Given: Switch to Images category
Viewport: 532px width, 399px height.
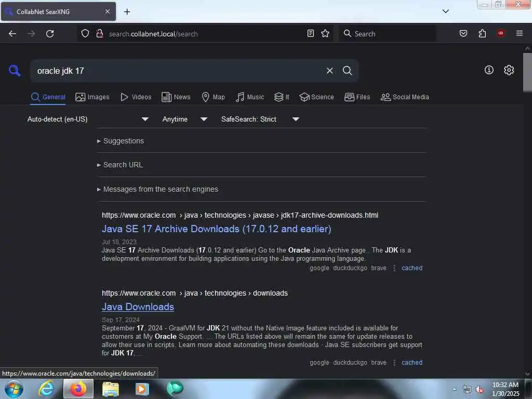Looking at the screenshot, I should tap(92, 97).
